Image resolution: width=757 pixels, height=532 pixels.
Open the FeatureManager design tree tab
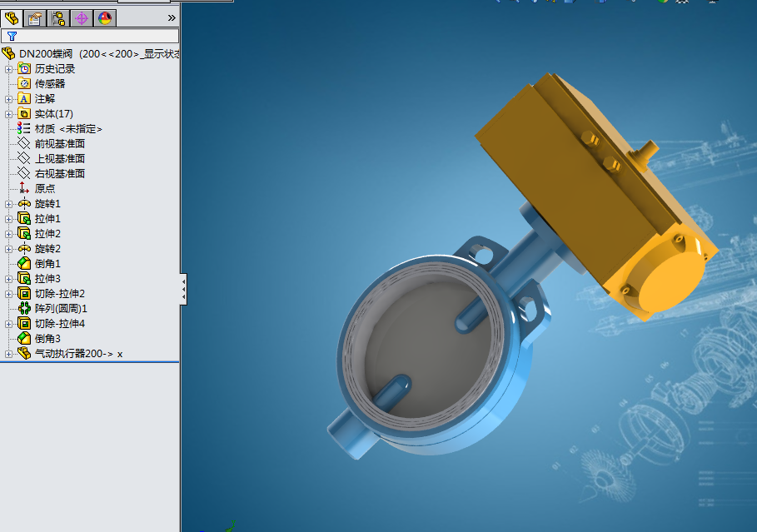12,18
